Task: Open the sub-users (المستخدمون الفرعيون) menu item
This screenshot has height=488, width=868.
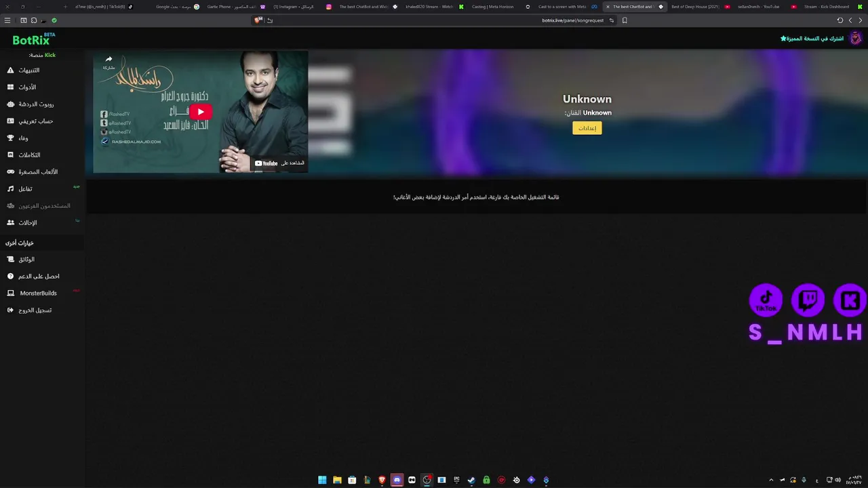Action: tap(42, 206)
